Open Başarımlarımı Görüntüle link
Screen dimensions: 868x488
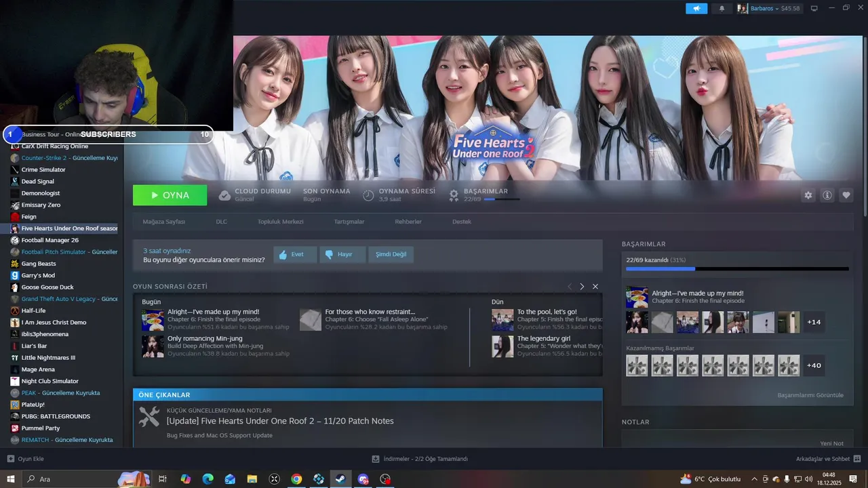point(810,395)
